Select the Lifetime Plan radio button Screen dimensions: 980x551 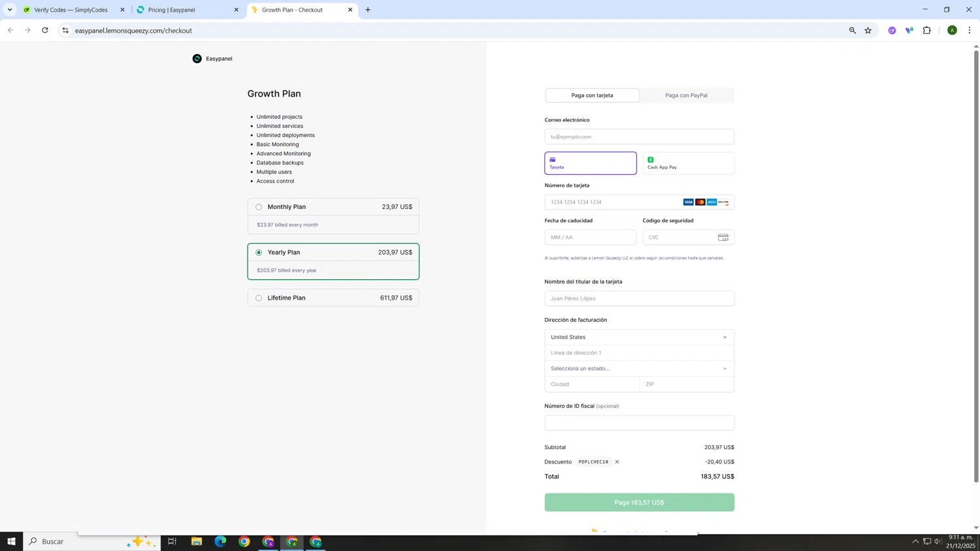click(x=259, y=298)
